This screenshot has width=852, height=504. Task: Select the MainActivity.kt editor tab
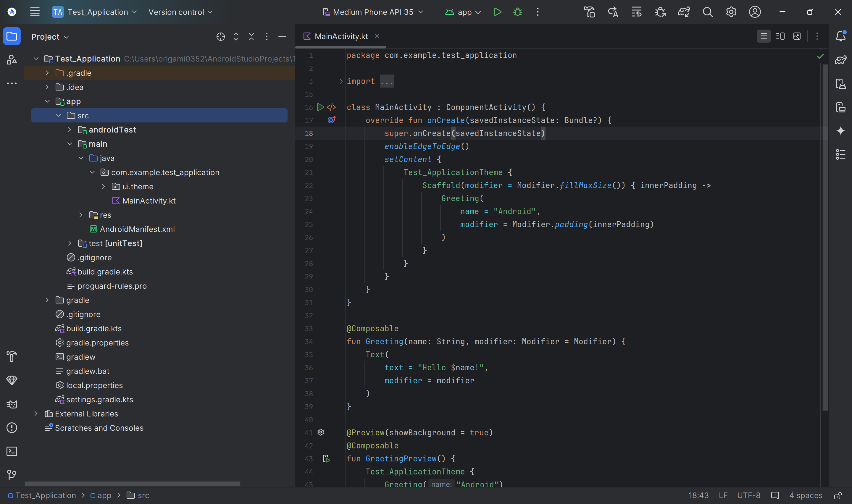[341, 36]
